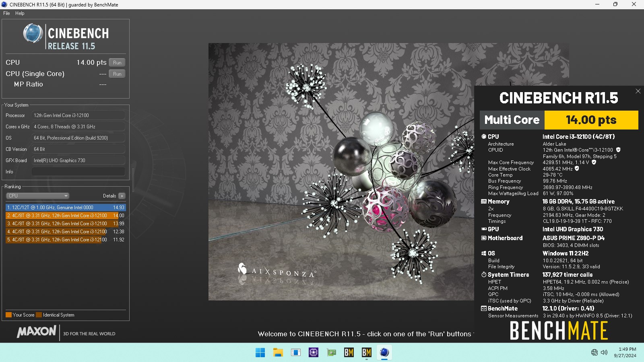Click the Memory icon in BenchMate panel
The width and height of the screenshot is (644, 362).
click(484, 202)
